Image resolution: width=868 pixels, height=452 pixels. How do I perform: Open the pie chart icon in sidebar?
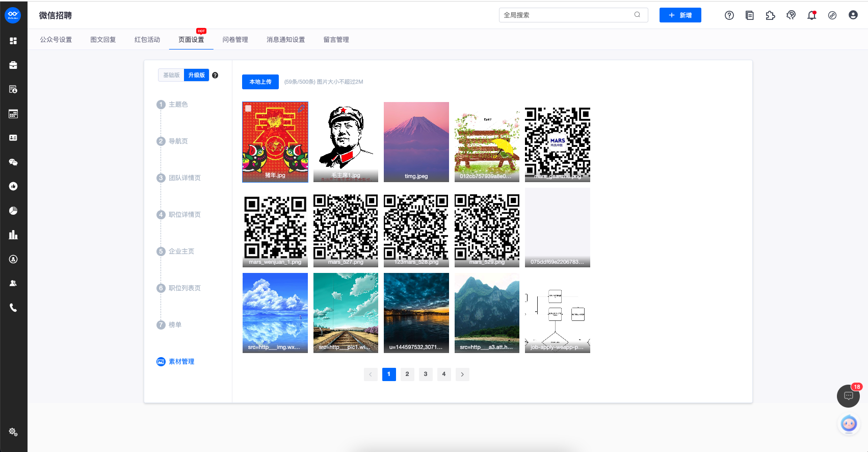click(13, 211)
